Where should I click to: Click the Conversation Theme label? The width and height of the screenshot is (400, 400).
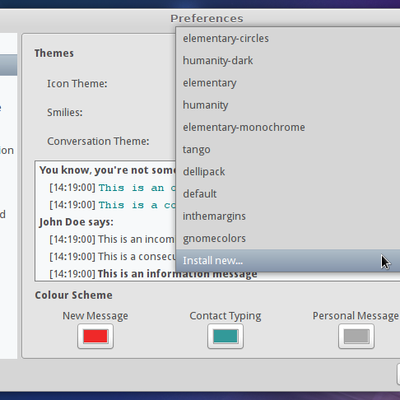tap(98, 141)
